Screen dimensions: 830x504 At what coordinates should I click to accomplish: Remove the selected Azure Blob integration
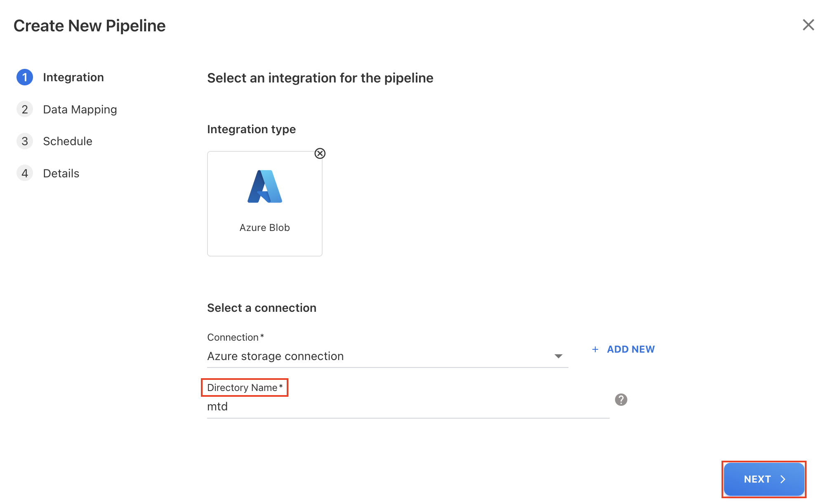(x=320, y=153)
